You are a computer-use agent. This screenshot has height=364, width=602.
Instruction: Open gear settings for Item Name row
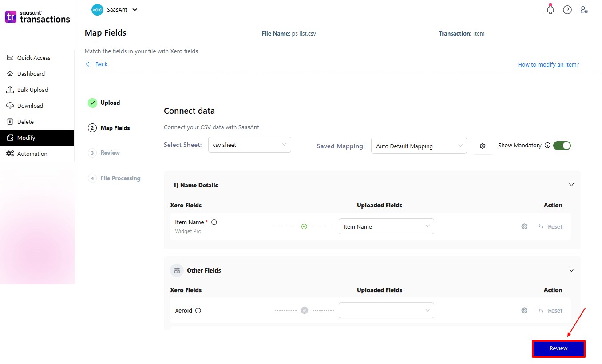pos(524,226)
